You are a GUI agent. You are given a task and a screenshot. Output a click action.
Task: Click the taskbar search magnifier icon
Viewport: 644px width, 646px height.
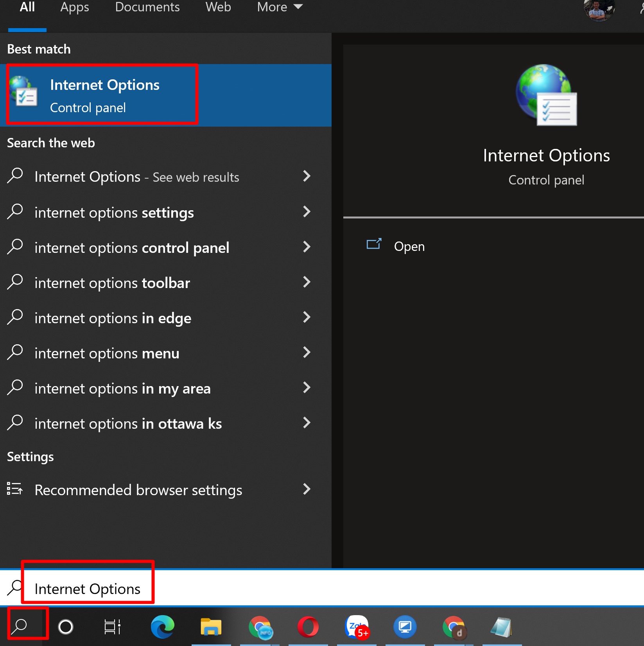tap(20, 626)
